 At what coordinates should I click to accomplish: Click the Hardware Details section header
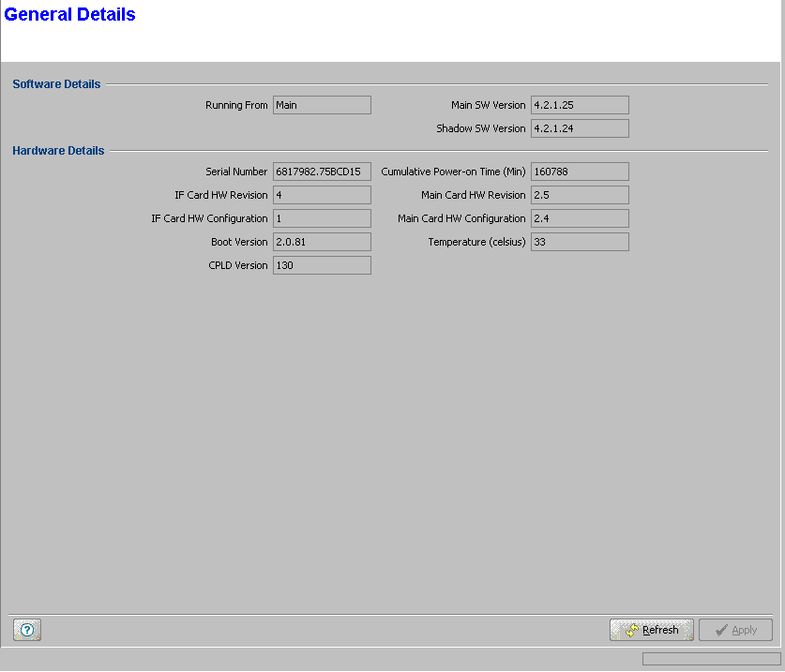tap(58, 150)
